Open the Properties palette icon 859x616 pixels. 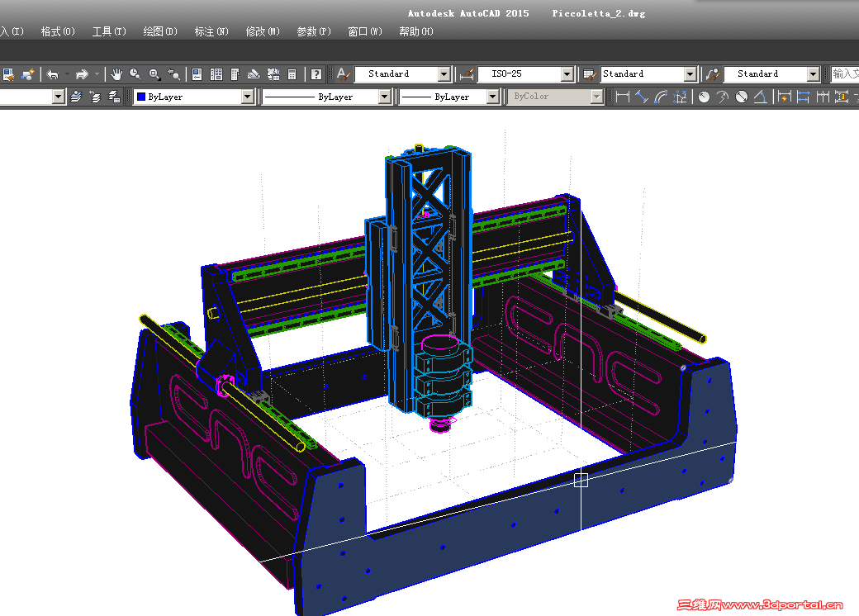[196, 73]
